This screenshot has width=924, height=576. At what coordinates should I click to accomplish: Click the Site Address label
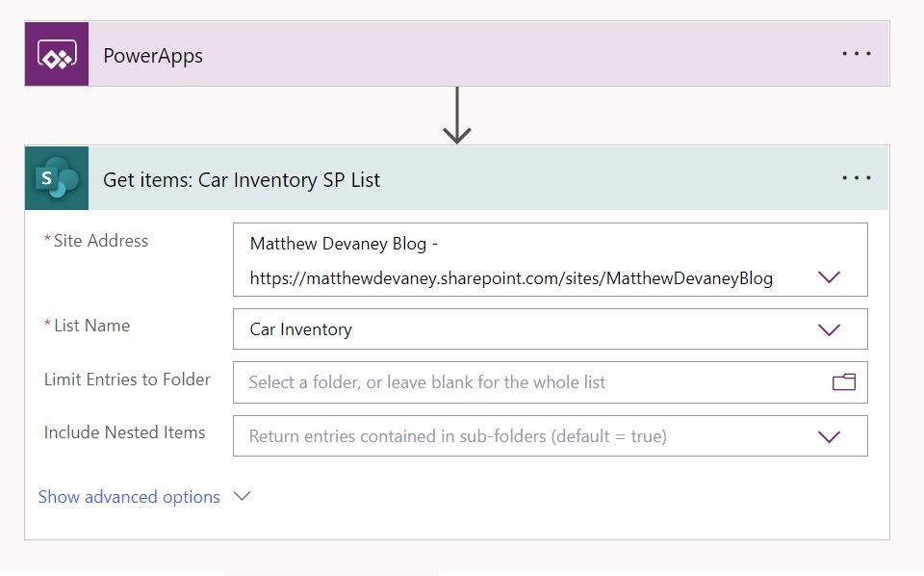(101, 241)
